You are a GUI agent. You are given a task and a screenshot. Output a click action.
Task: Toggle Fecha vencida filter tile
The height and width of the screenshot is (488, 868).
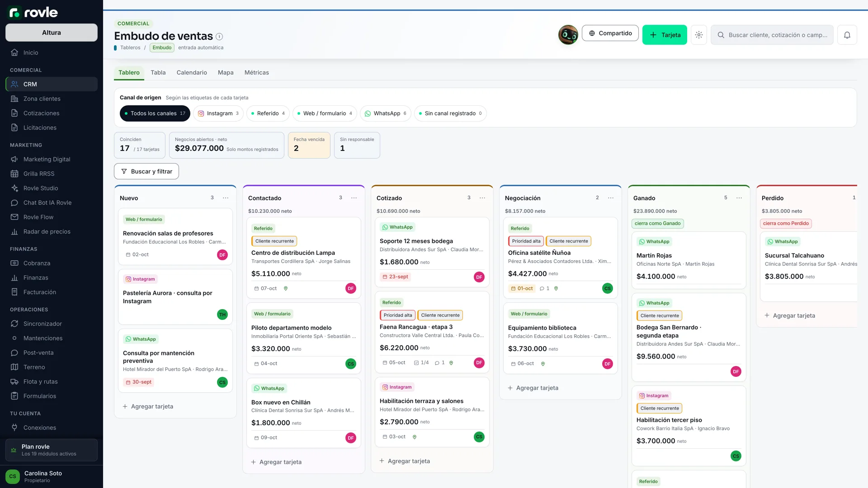[309, 145]
